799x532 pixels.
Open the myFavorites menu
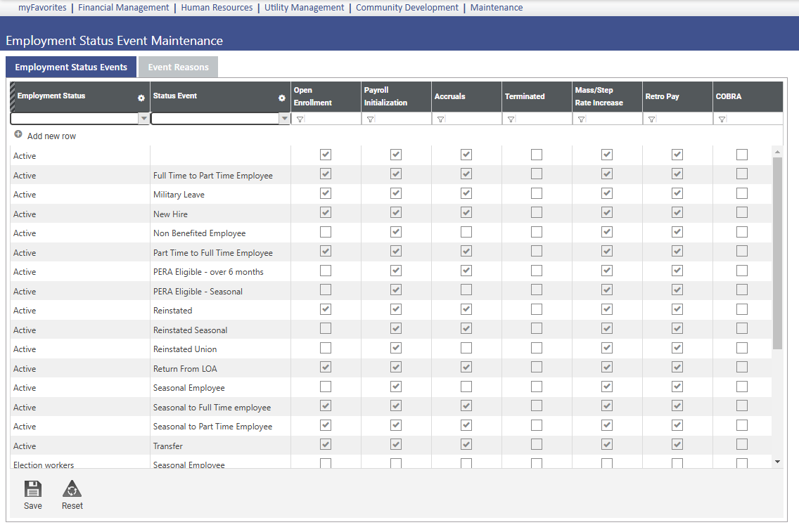tap(42, 8)
